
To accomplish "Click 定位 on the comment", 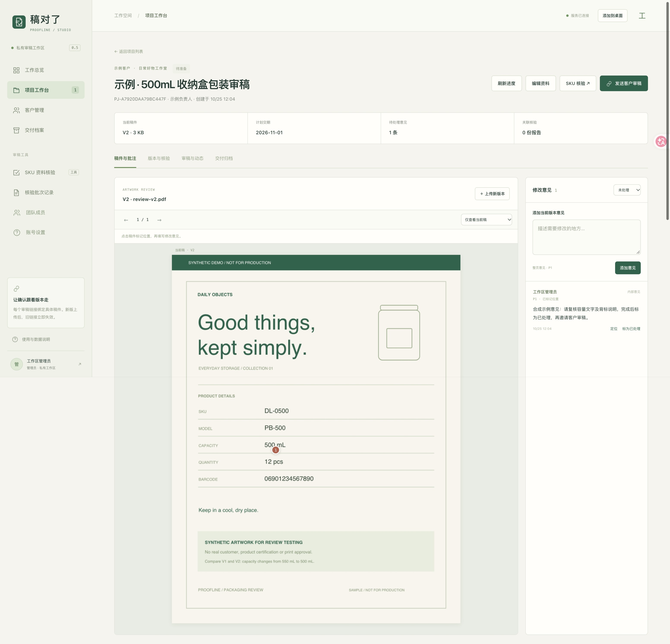I will coord(614,328).
